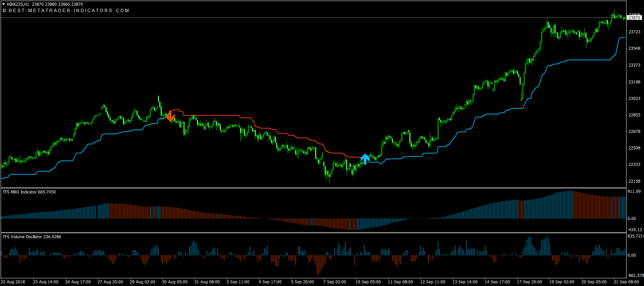Click the 835.7214 Volume Oscillator scale value
Viewport: 644px width, 286px height.
pos(635,236)
